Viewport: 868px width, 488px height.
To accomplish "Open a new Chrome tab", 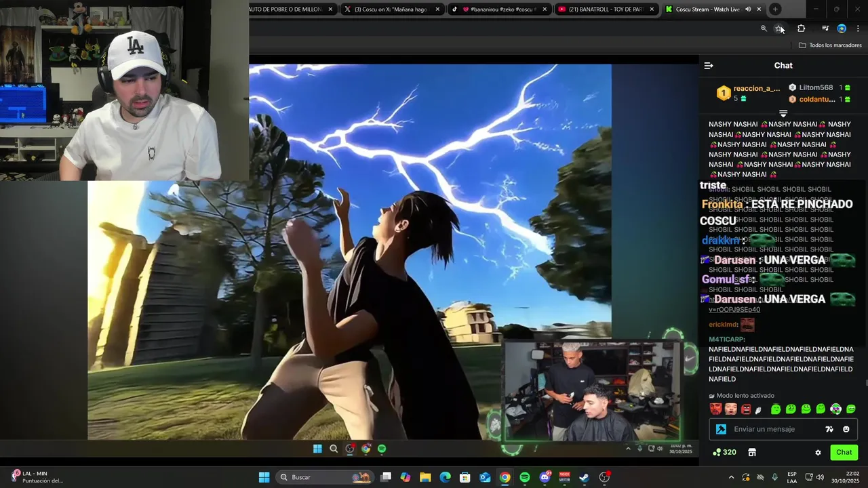I will [775, 9].
